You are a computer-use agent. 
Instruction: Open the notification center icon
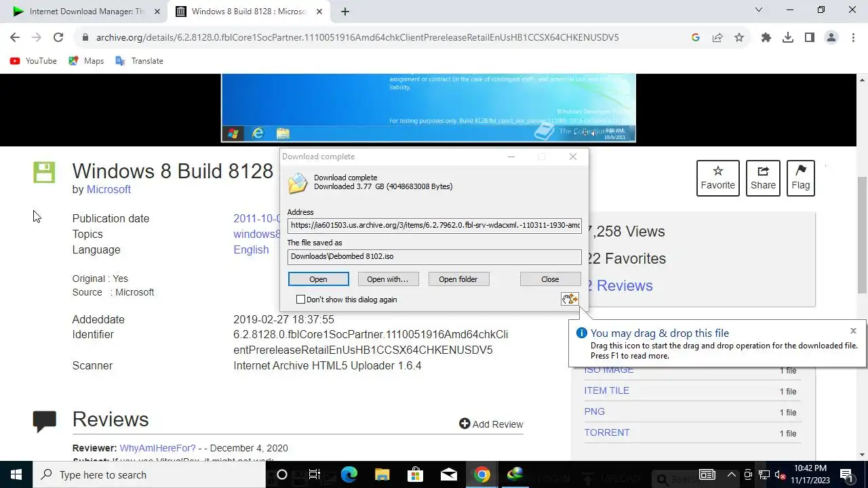tap(846, 474)
